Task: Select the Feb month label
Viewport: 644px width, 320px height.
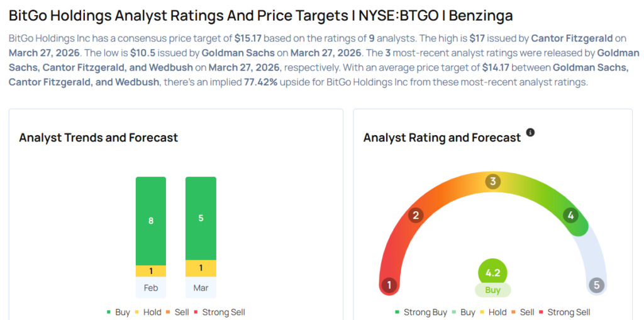Action: coord(151,288)
